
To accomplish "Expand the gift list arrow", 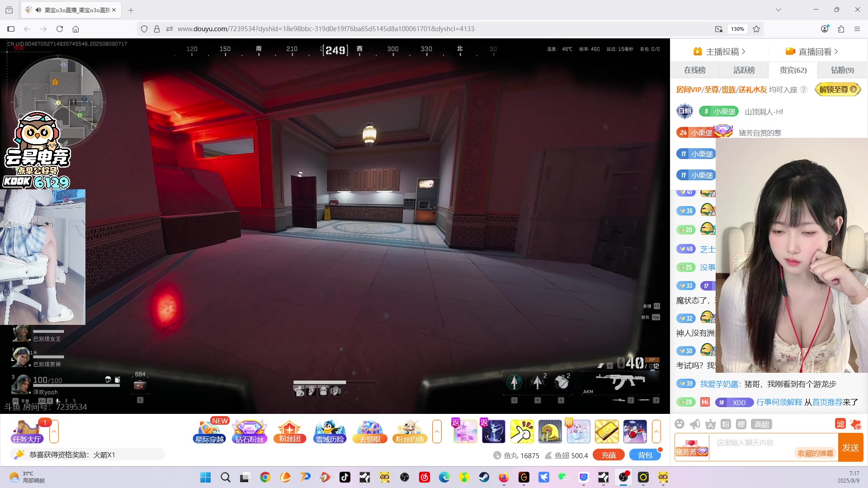I will (x=656, y=431).
